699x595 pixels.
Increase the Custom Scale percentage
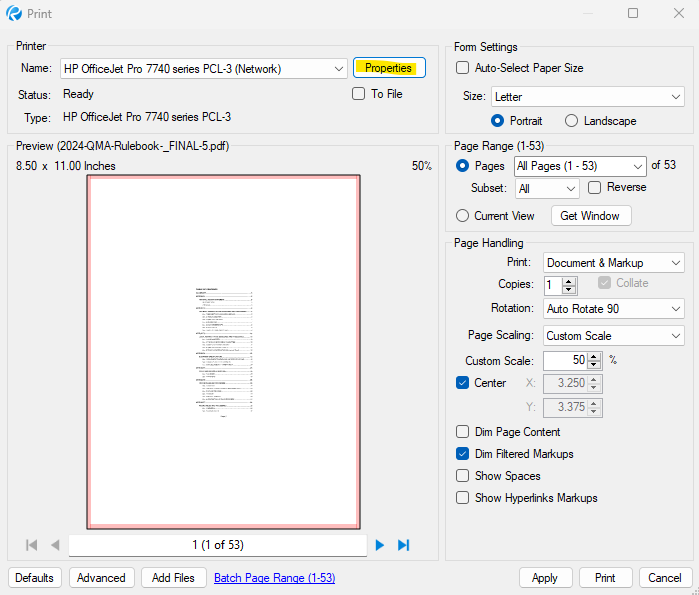click(594, 357)
